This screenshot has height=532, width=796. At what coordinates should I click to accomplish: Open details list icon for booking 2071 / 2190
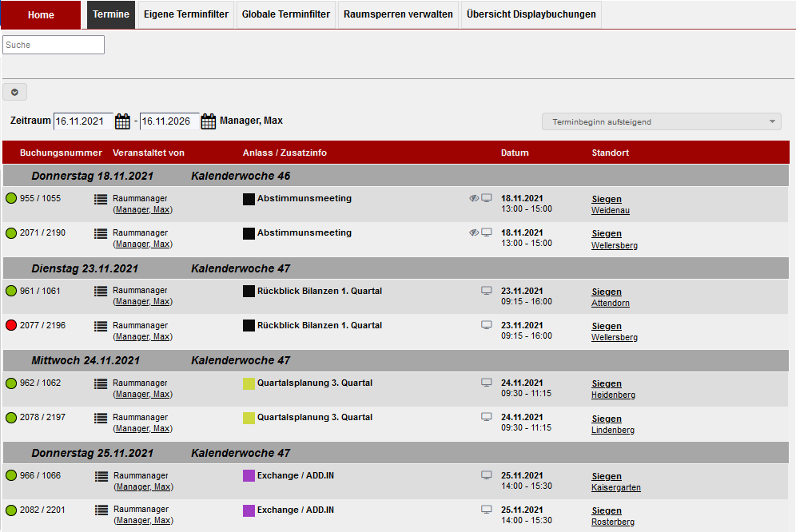[x=101, y=233]
